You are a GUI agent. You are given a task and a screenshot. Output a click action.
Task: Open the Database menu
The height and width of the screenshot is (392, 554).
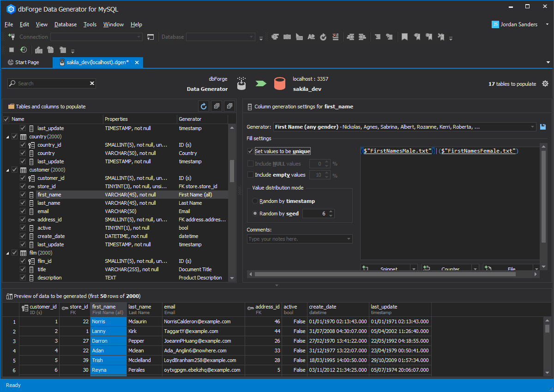click(66, 24)
